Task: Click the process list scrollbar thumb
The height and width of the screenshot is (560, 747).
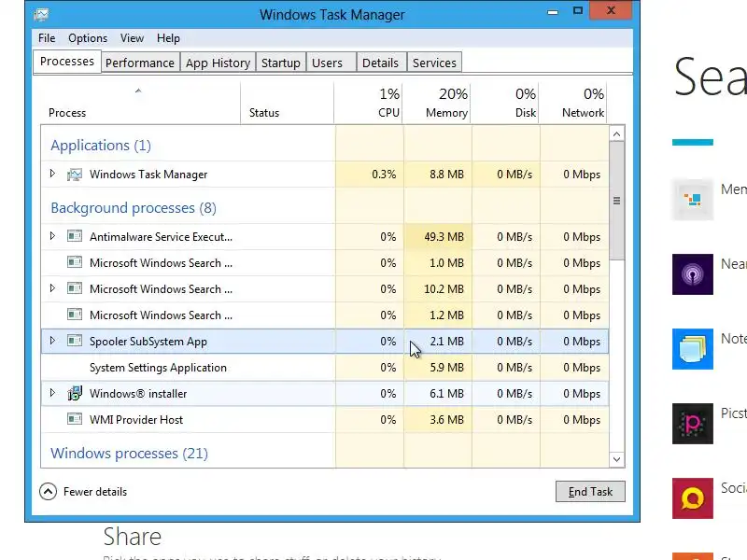Action: pyautogui.click(x=616, y=201)
